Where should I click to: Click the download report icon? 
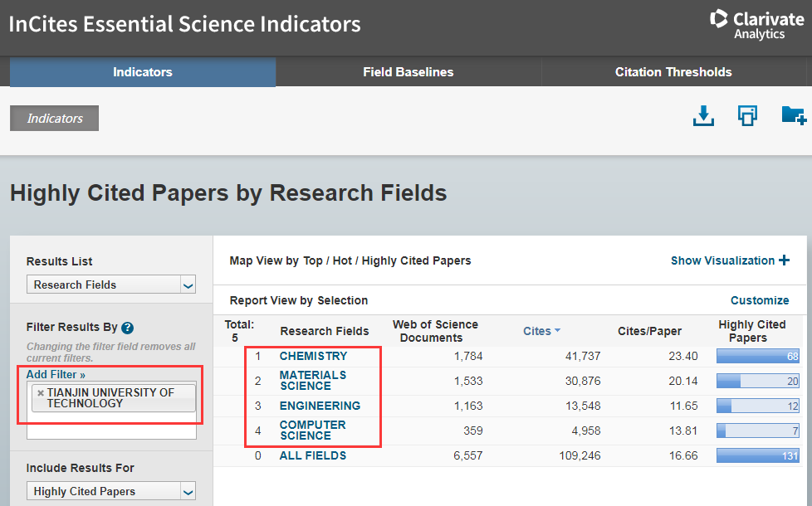click(703, 116)
